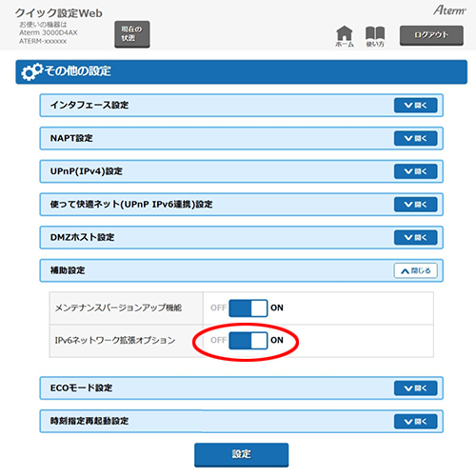Expand the ECOモード設定 section
The width and height of the screenshot is (476, 476).
pos(415,388)
